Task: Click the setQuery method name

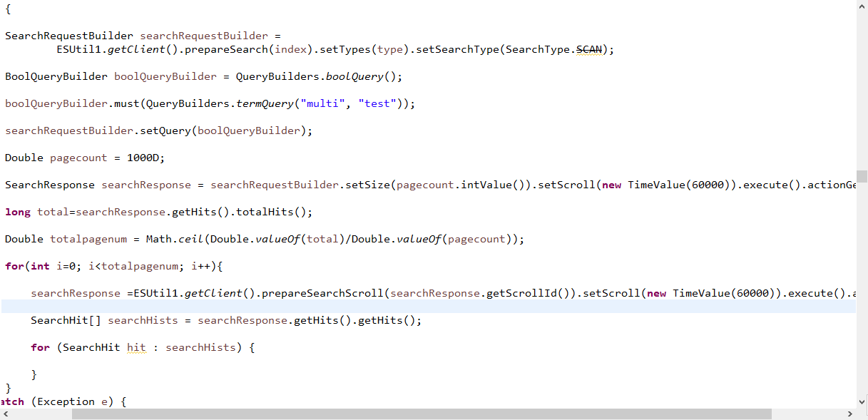Action: (165, 130)
